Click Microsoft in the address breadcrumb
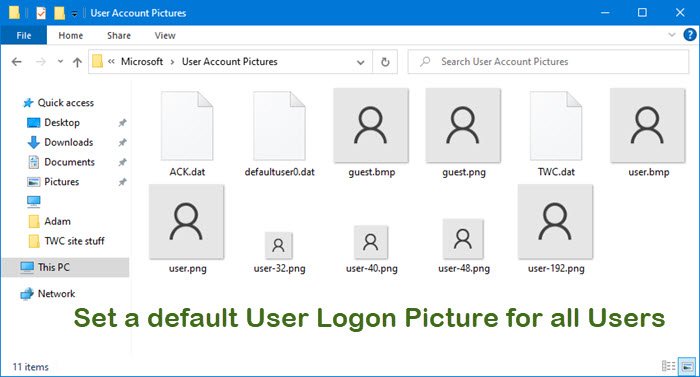The image size is (700, 377). point(142,62)
